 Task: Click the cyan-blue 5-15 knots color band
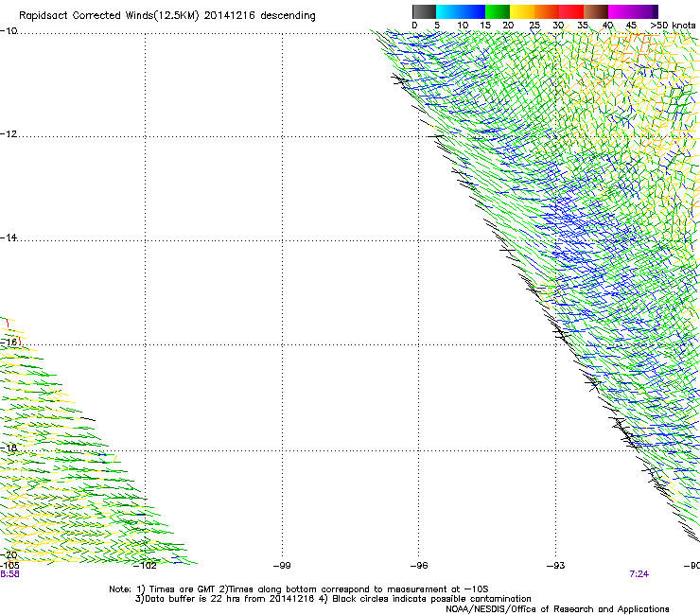coord(461,11)
